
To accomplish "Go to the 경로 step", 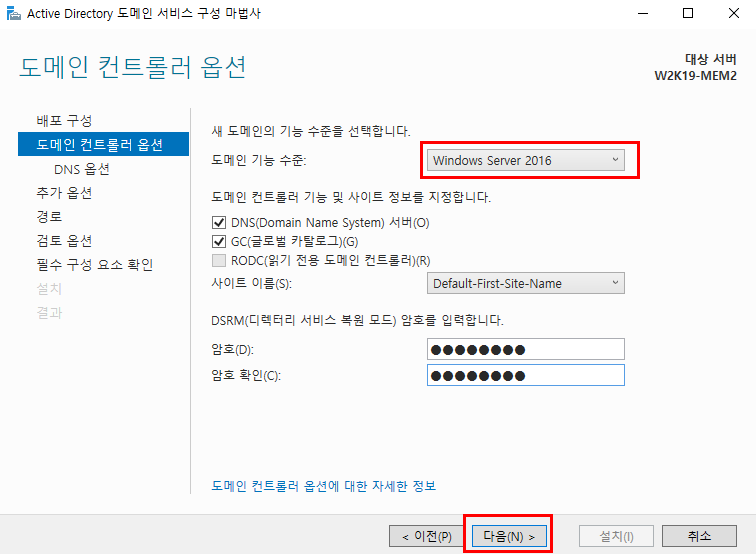I will coord(49,216).
